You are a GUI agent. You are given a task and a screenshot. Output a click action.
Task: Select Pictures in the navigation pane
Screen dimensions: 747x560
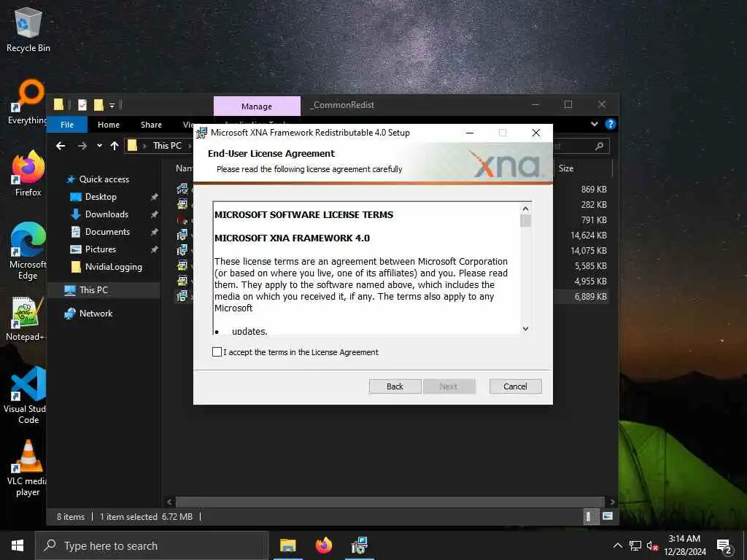click(x=101, y=249)
